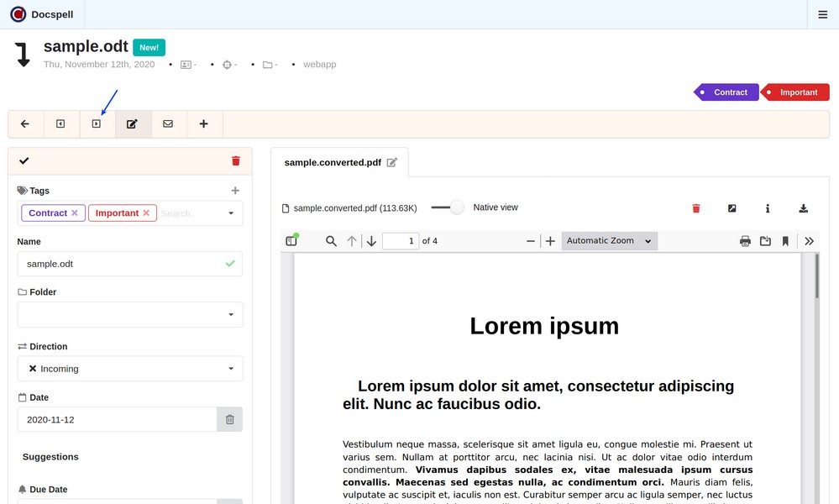Expand the Folder dropdown
The height and width of the screenshot is (504, 839).
click(x=130, y=314)
